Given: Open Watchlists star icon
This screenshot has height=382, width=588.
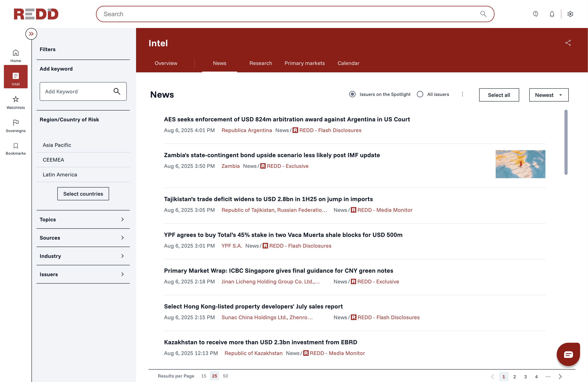Looking at the screenshot, I should point(16,102).
